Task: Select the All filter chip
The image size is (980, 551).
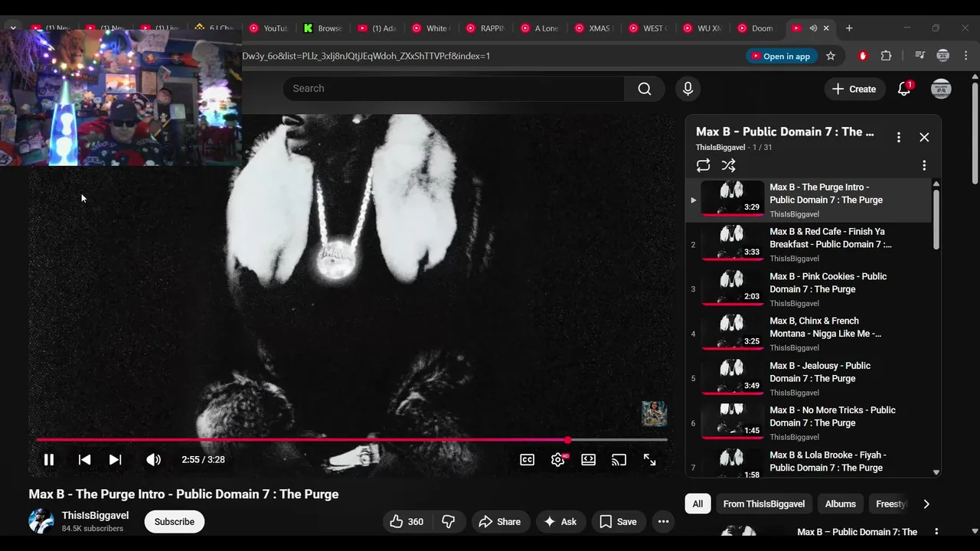Action: click(x=697, y=504)
